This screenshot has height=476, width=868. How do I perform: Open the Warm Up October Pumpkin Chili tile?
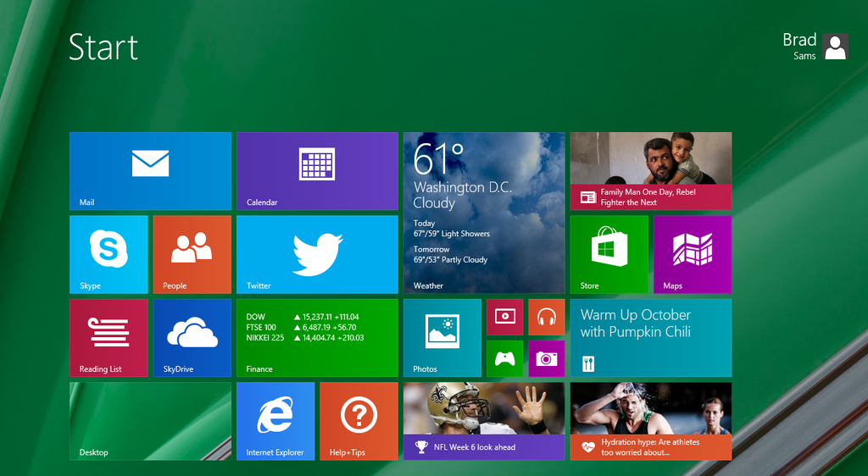tap(651, 338)
